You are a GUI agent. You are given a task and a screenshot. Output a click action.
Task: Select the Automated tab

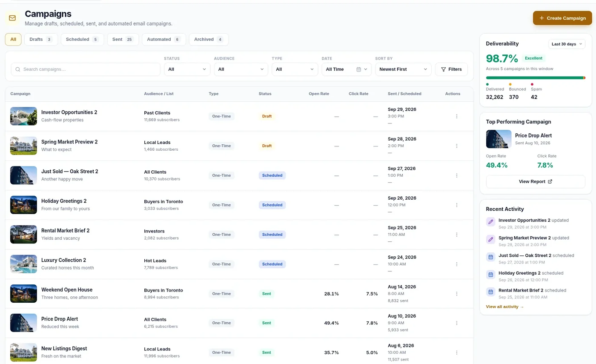point(164,40)
